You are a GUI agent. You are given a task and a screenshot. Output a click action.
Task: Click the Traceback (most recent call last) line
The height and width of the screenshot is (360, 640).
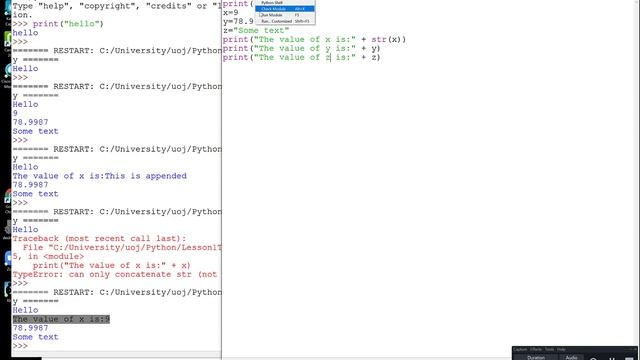tap(99, 239)
